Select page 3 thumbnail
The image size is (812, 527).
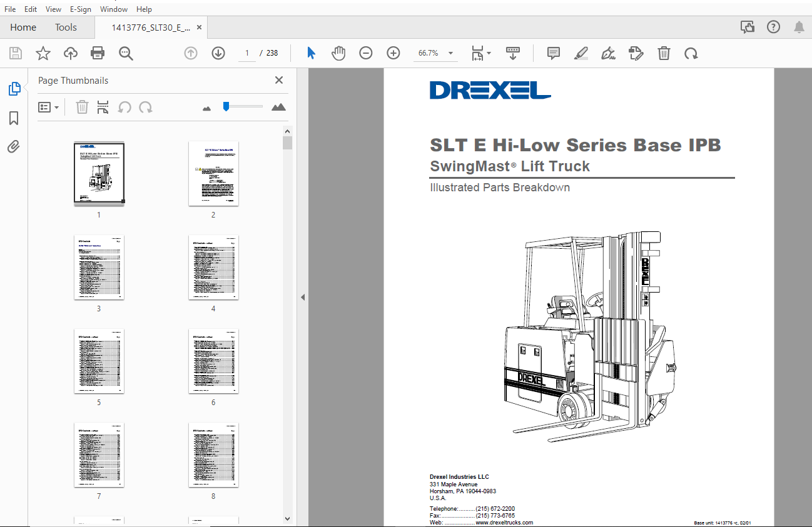coord(99,268)
